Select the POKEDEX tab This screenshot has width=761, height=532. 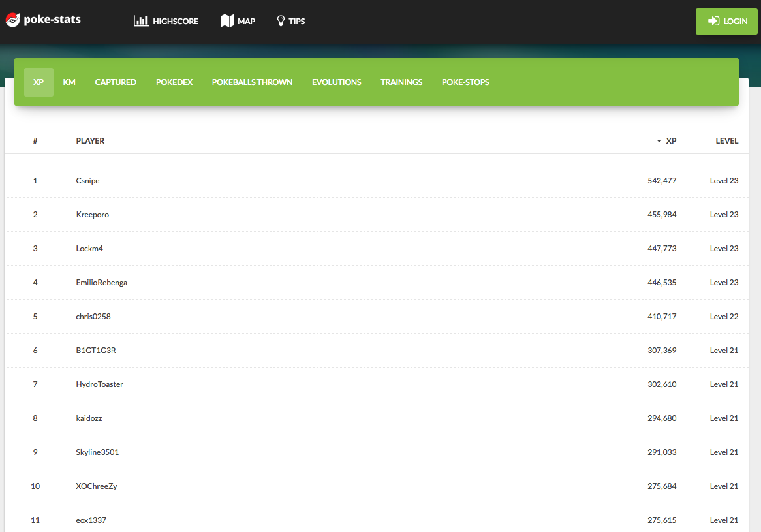(174, 82)
